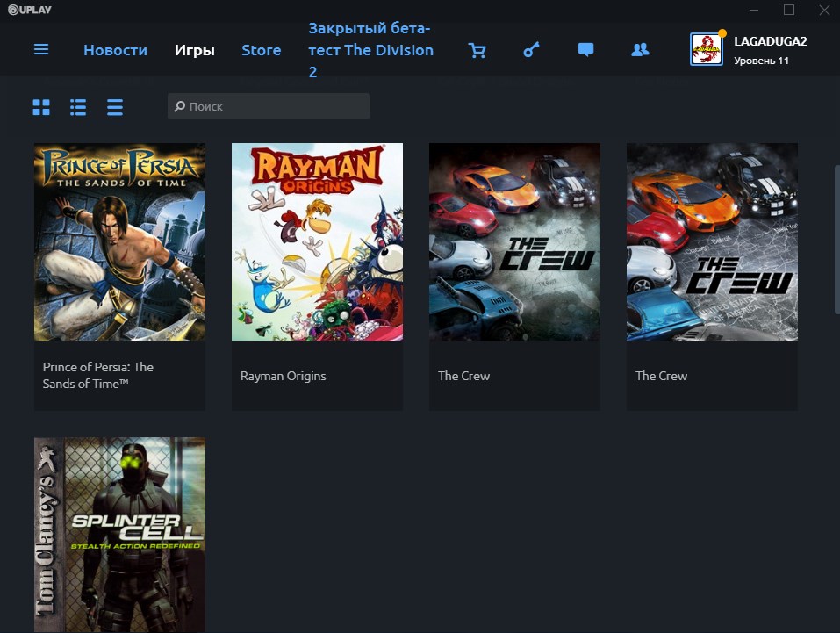Click the key activation icon
The width and height of the screenshot is (840, 633).
[x=531, y=50]
